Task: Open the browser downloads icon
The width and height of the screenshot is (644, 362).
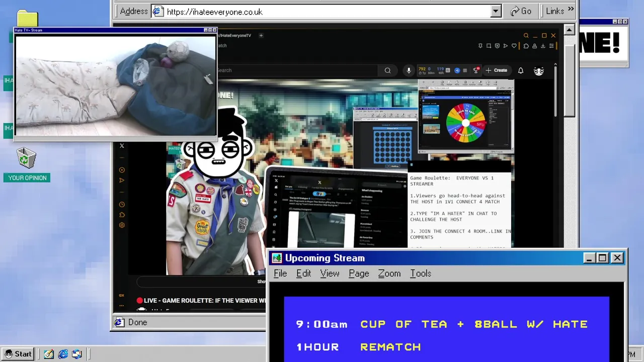Action: [543, 46]
